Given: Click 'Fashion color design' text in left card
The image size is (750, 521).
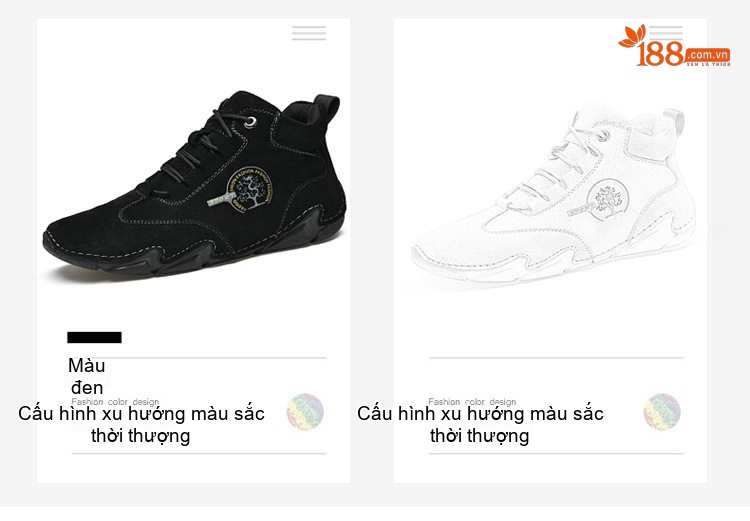Looking at the screenshot, I should coord(115,402).
